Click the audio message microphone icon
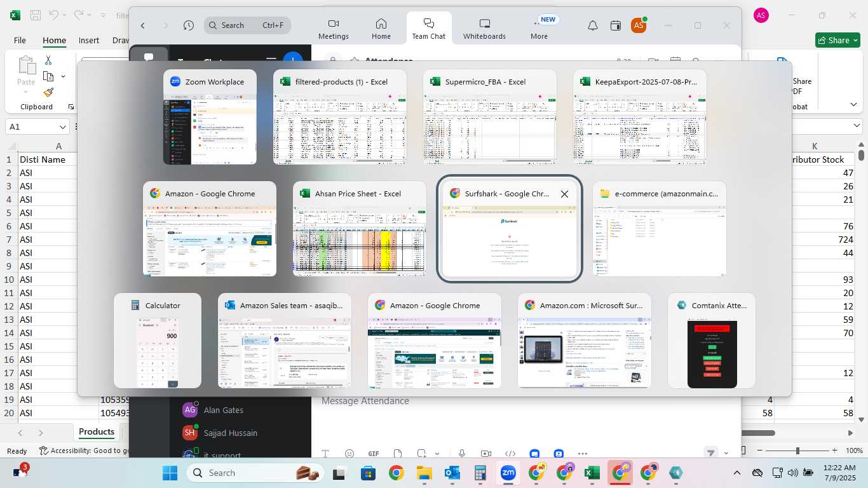 (462, 454)
